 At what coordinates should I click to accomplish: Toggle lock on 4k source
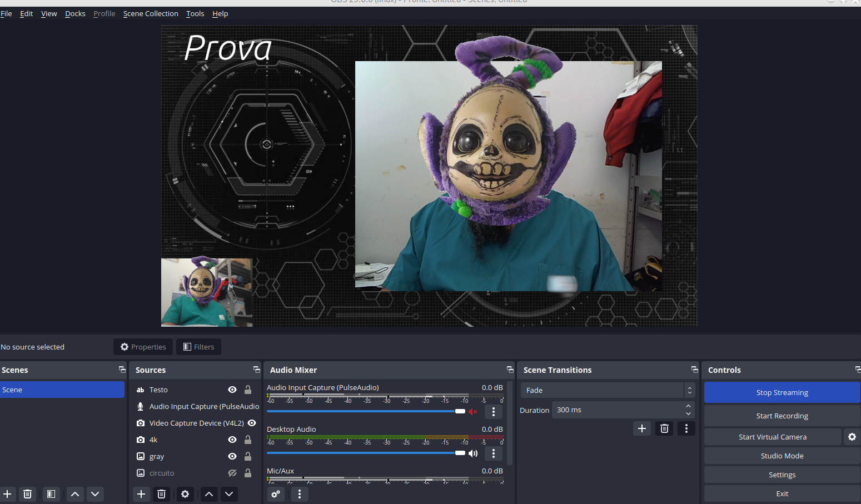[x=248, y=440]
